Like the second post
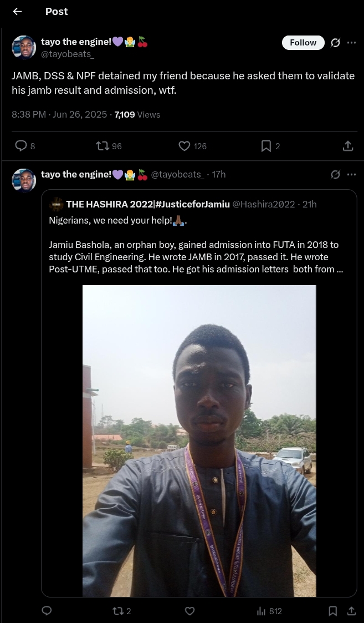The image size is (364, 623). 189,611
